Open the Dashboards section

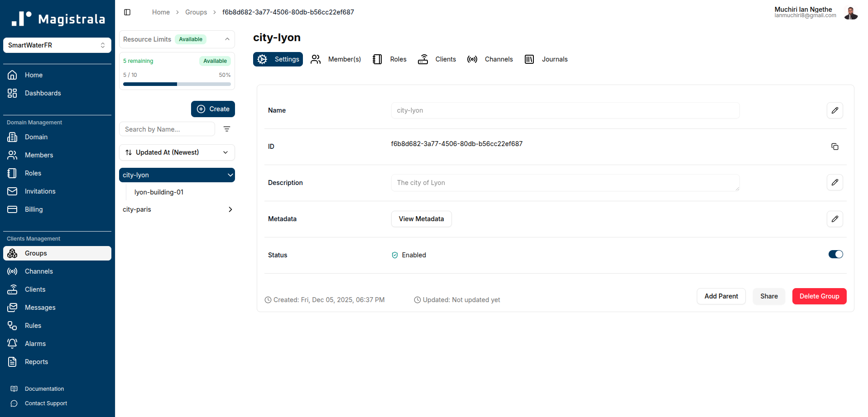pyautogui.click(x=43, y=93)
